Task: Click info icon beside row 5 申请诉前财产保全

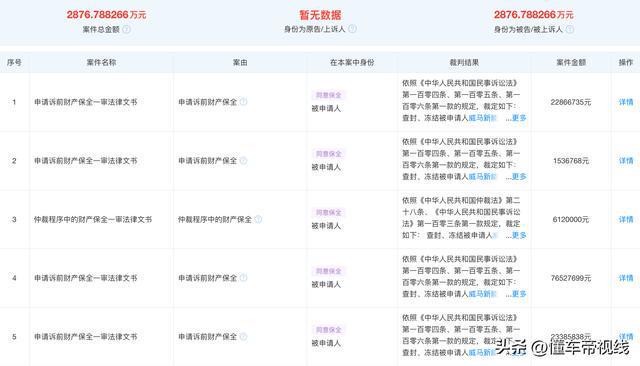Action: (243, 337)
